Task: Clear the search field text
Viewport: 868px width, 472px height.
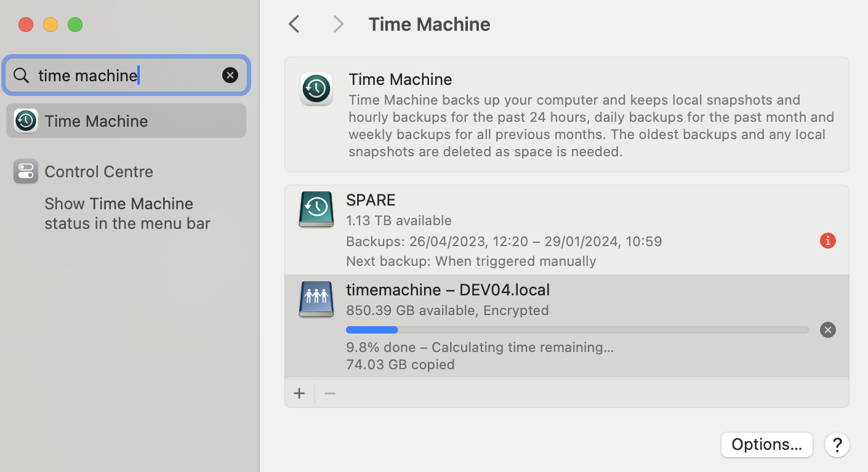Action: 230,75
